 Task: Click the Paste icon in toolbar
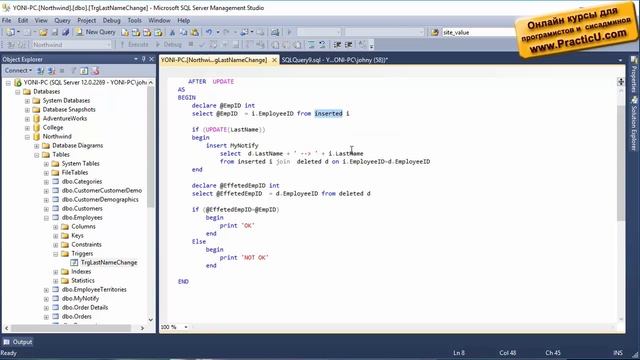[x=195, y=32]
